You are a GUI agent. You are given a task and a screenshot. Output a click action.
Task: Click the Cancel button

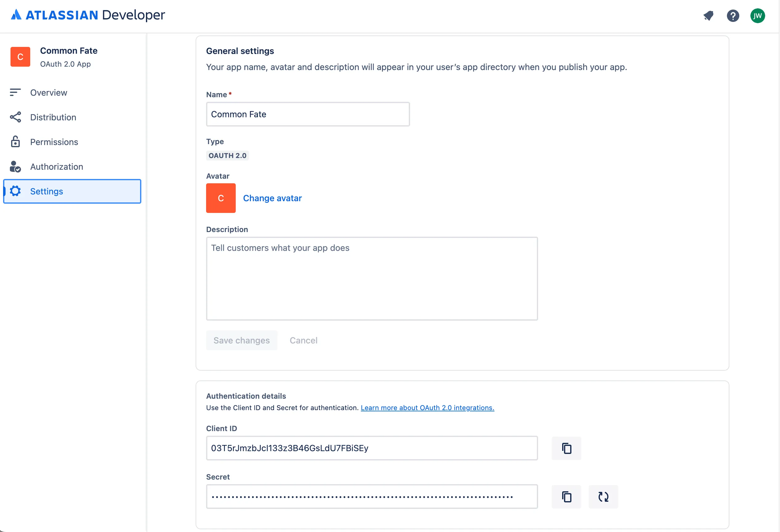point(303,340)
